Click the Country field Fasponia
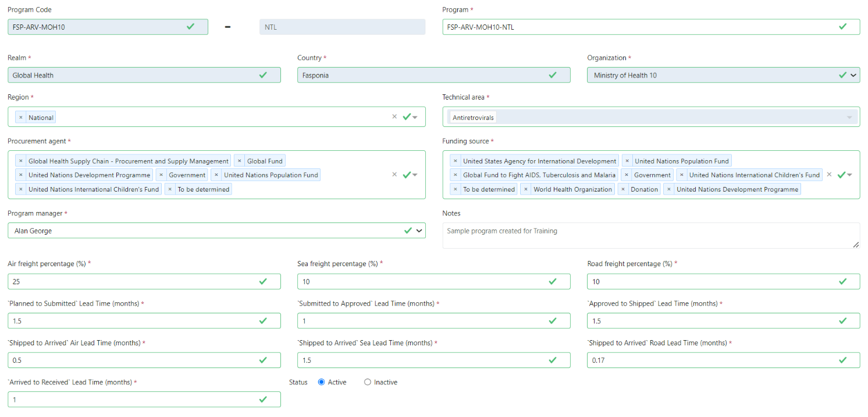Screen dimensions: 868x417 tap(434, 75)
